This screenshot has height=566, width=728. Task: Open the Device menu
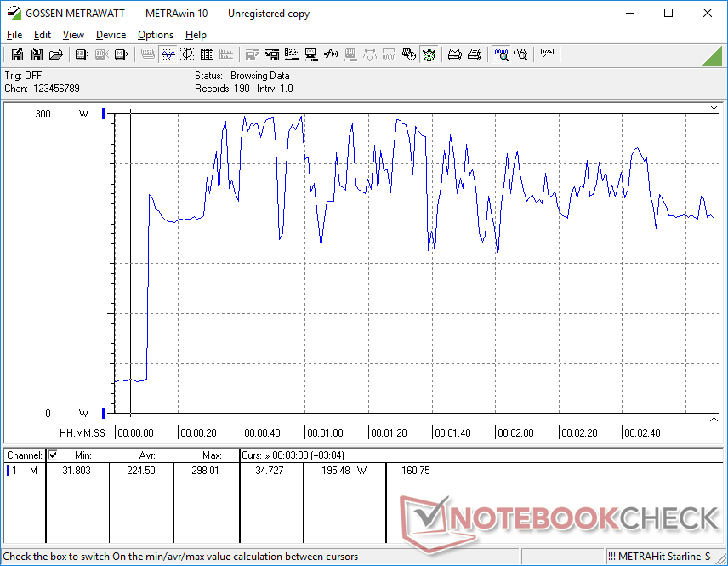pos(111,35)
